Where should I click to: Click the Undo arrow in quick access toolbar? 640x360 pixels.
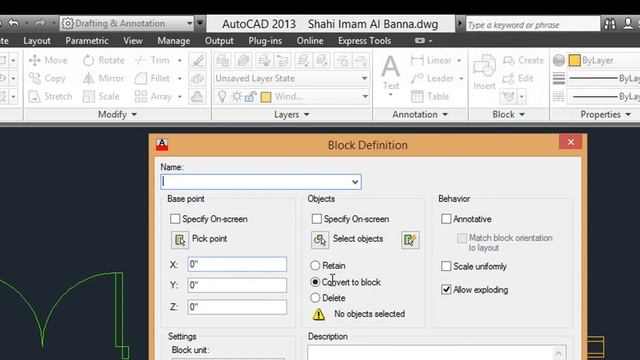(x=13, y=23)
